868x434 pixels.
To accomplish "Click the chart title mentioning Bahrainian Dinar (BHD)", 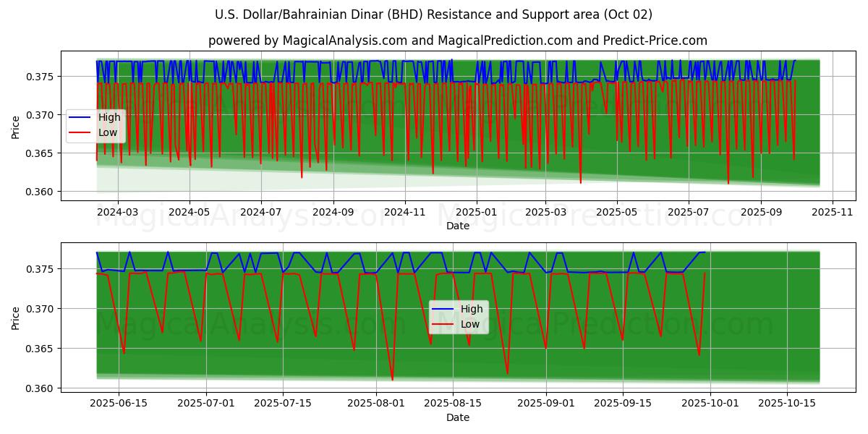I will (x=433, y=14).
